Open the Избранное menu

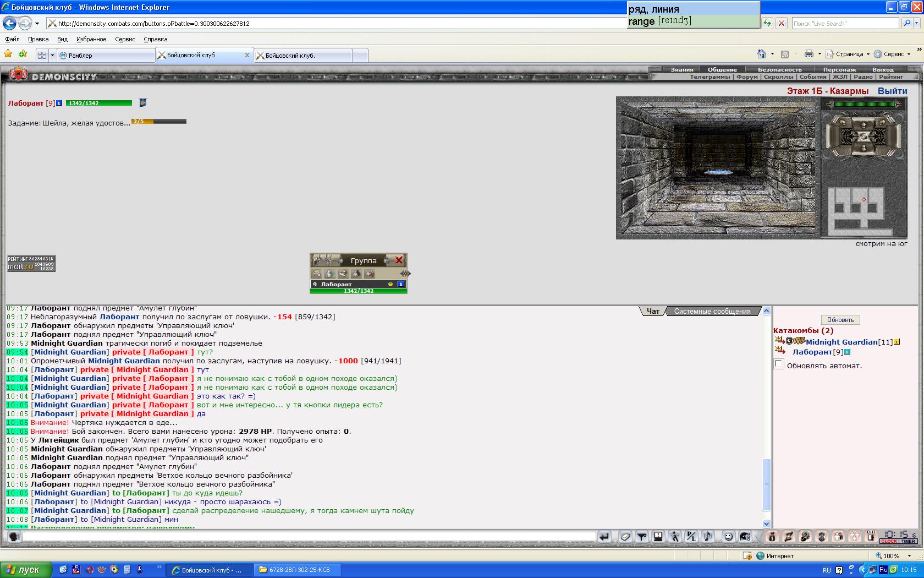(x=91, y=39)
